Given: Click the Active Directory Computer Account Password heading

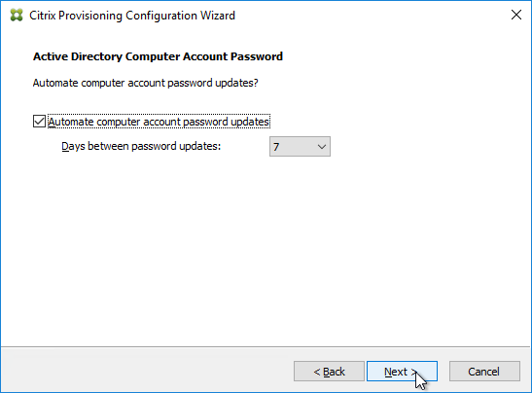Looking at the screenshot, I should [158, 56].
